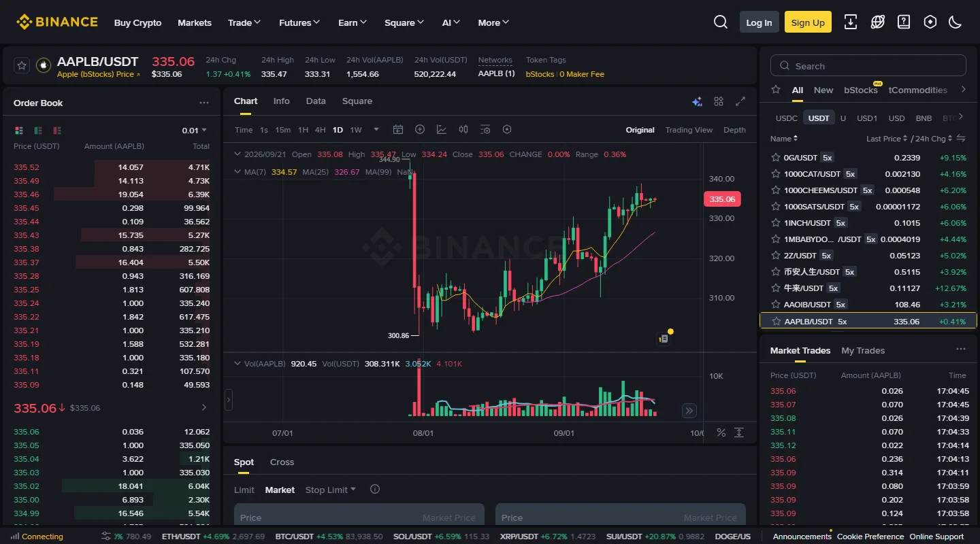Show both buy and sell order book view

tap(19, 130)
